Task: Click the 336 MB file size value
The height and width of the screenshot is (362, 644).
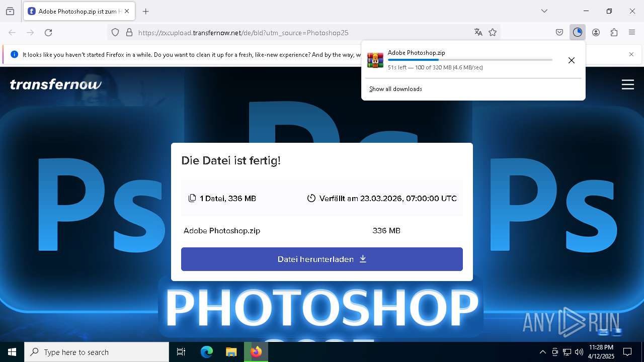Action: click(386, 231)
